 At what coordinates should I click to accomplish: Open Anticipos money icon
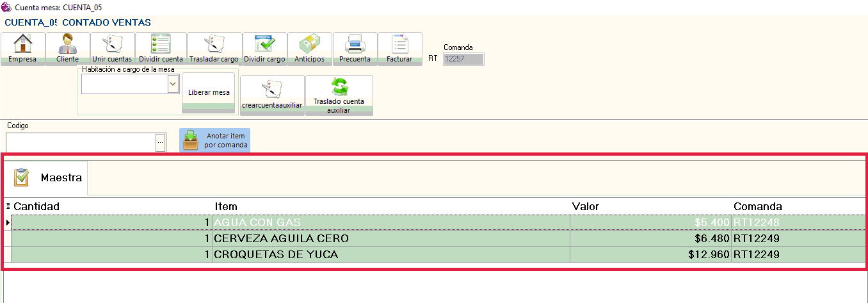[x=309, y=49]
